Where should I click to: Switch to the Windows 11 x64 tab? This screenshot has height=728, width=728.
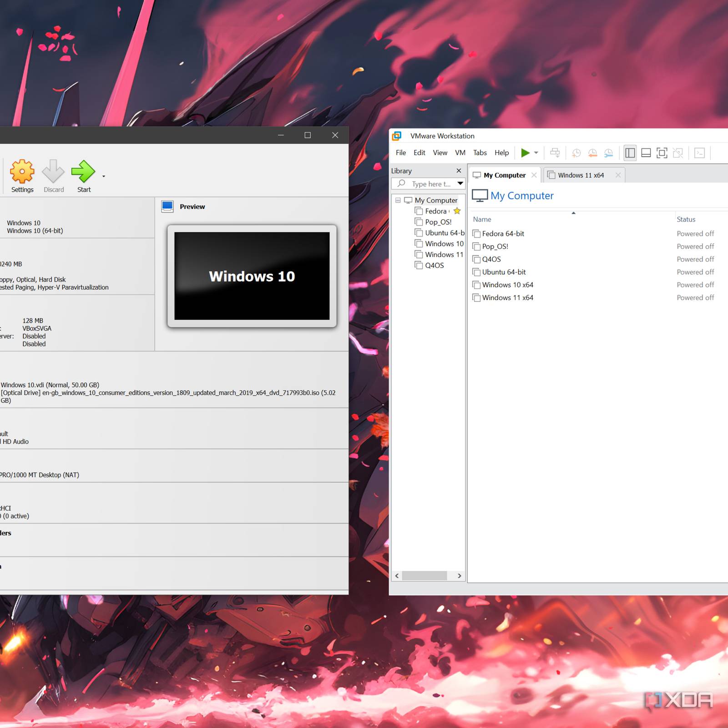(581, 175)
